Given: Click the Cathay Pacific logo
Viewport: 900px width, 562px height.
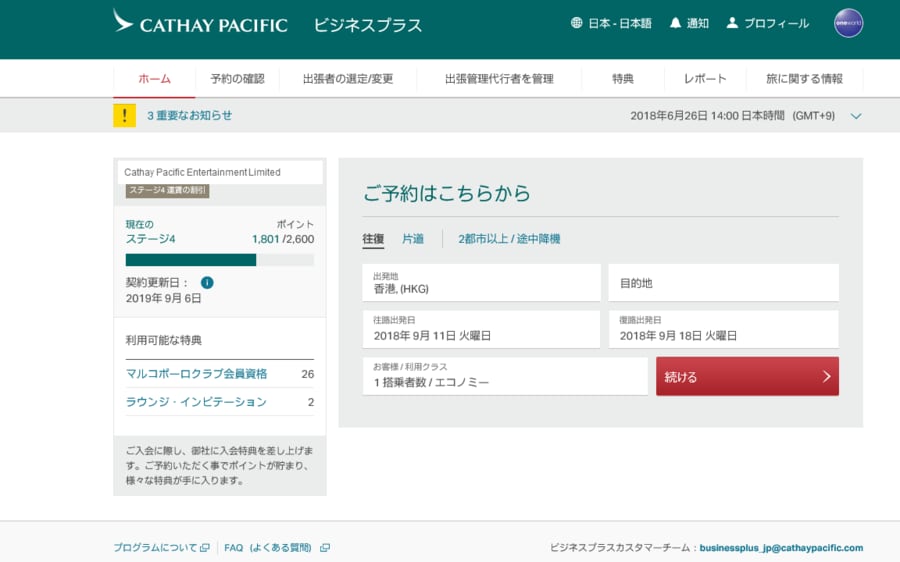Looking at the screenshot, I should pyautogui.click(x=200, y=23).
